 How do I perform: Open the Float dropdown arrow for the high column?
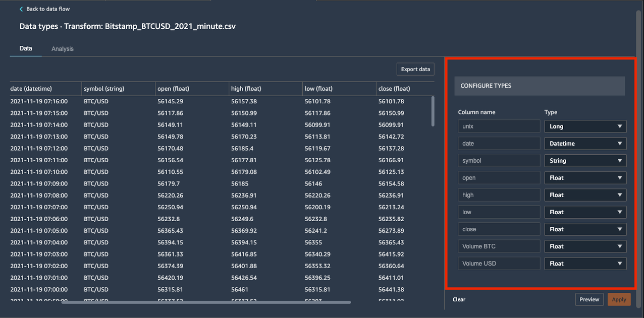click(x=620, y=195)
